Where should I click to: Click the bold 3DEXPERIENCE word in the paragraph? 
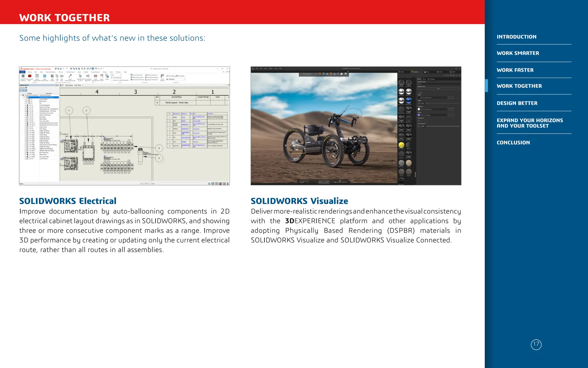310,221
